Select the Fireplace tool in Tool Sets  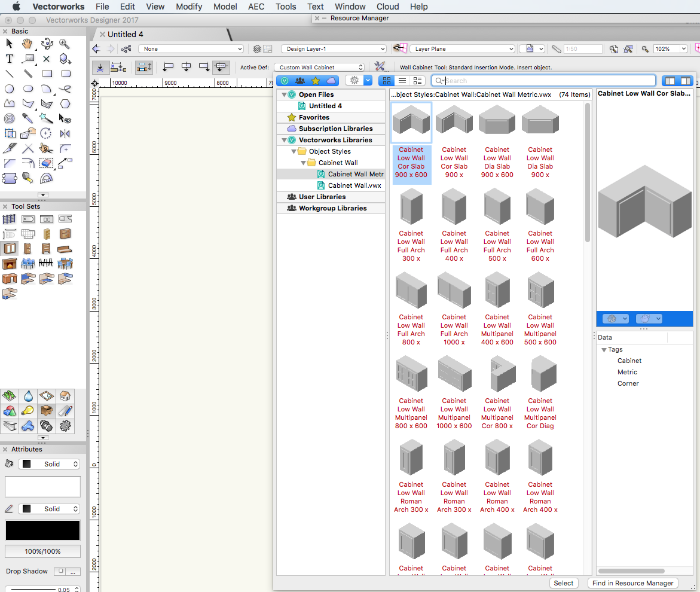coord(10,264)
